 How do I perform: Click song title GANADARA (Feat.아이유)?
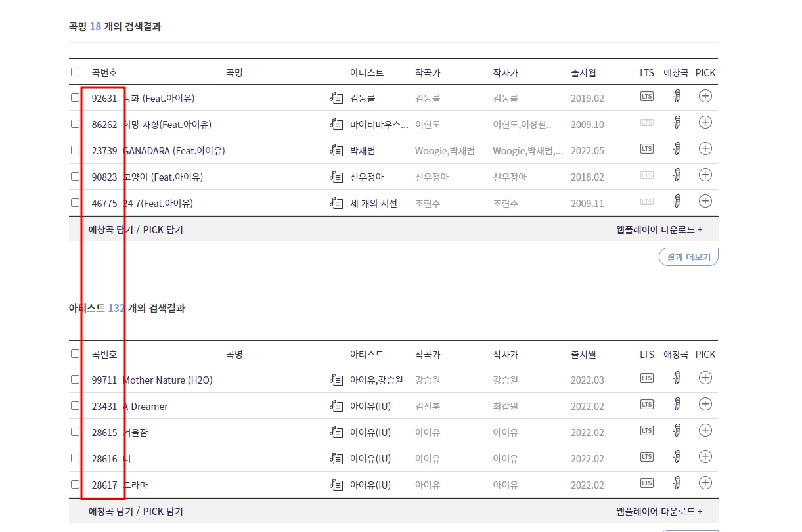coord(174,151)
